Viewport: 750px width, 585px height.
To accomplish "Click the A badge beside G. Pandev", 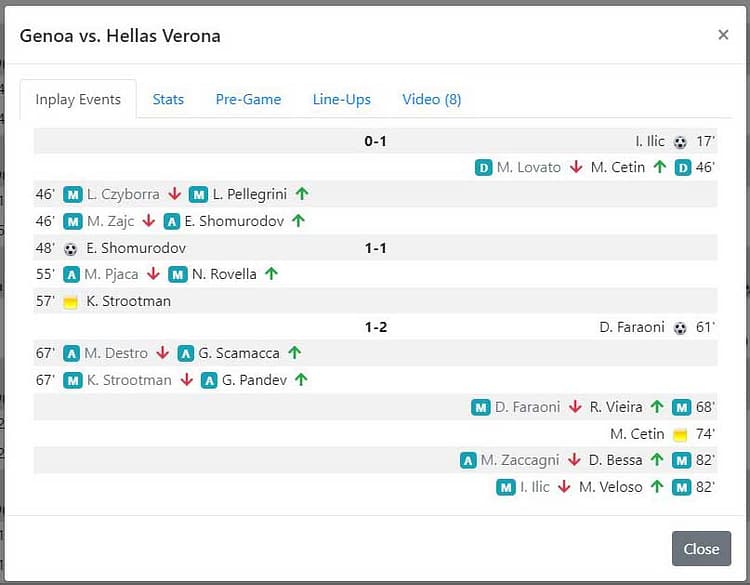I will [209, 381].
